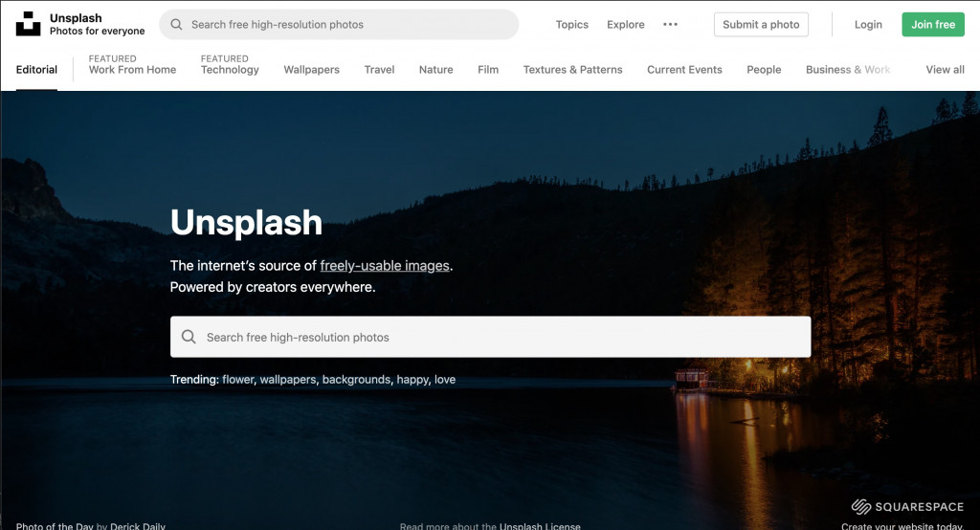This screenshot has height=530, width=980.
Task: Click the magnifier icon in top search bar
Action: click(x=176, y=24)
